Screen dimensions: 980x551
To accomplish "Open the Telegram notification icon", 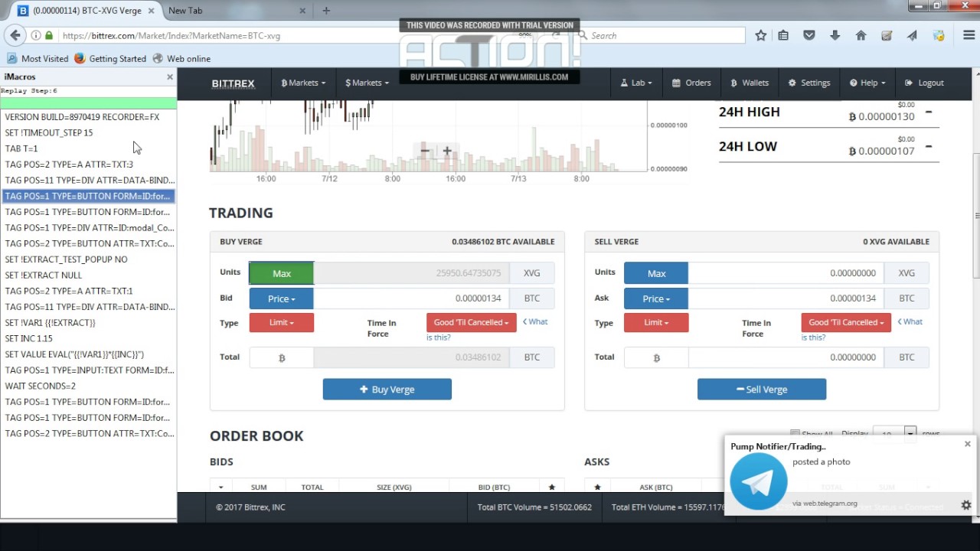I will (758, 481).
